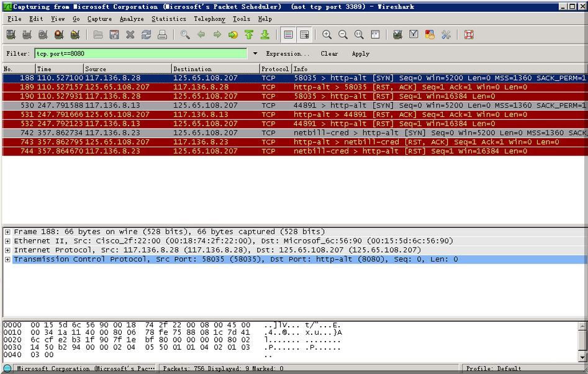Open Preferences via the tools icon

point(446,35)
